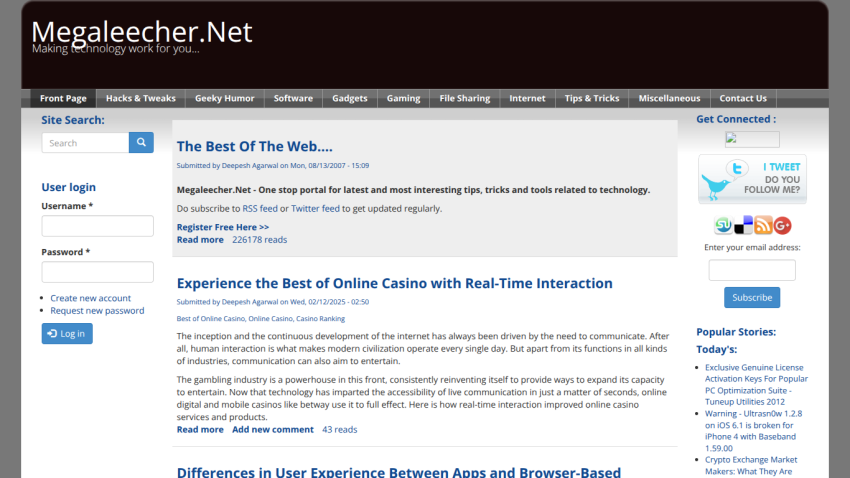The width and height of the screenshot is (850, 478).
Task: Open the Differences in User Experience article
Action: (x=398, y=471)
